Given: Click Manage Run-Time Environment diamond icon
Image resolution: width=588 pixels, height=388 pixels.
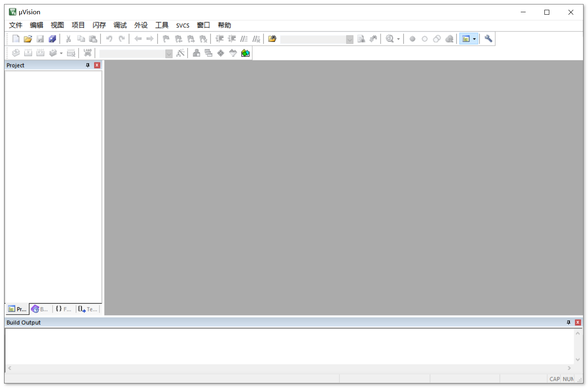Looking at the screenshot, I should (x=221, y=53).
